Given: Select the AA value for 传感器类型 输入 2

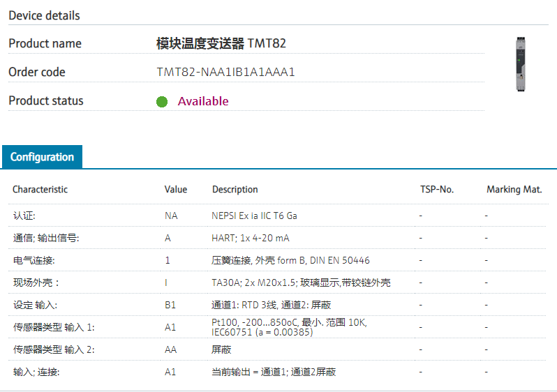Looking at the screenshot, I should coord(171,349).
